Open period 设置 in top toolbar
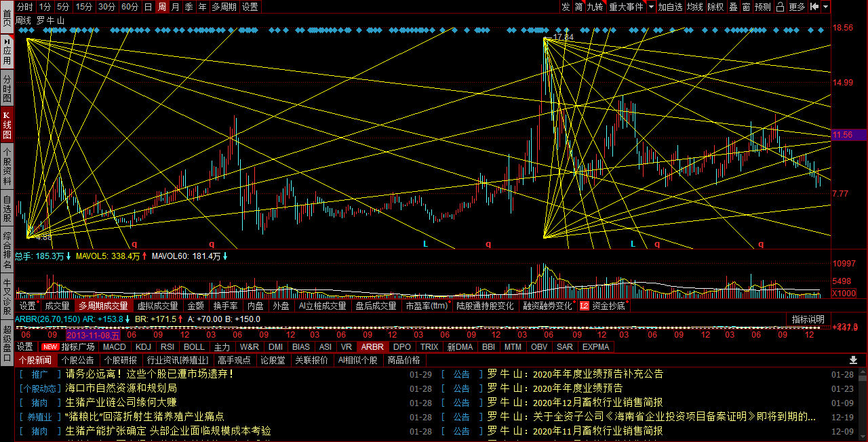 pos(250,7)
